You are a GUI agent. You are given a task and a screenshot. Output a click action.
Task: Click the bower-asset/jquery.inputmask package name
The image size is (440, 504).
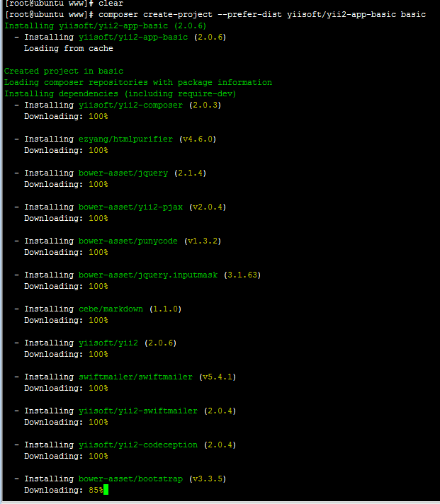pos(148,275)
